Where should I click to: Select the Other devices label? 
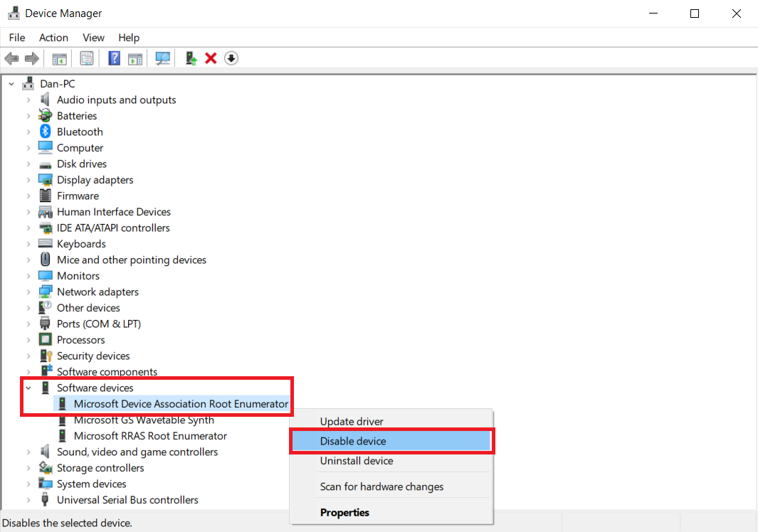pos(88,308)
